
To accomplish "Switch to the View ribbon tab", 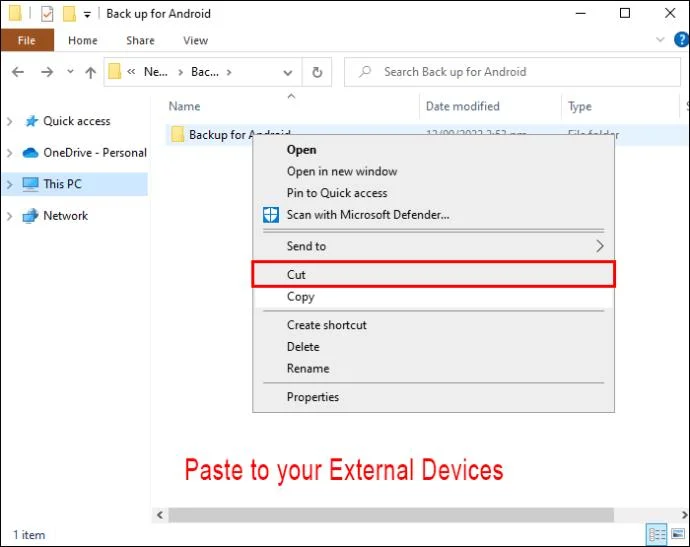I will pos(195,40).
